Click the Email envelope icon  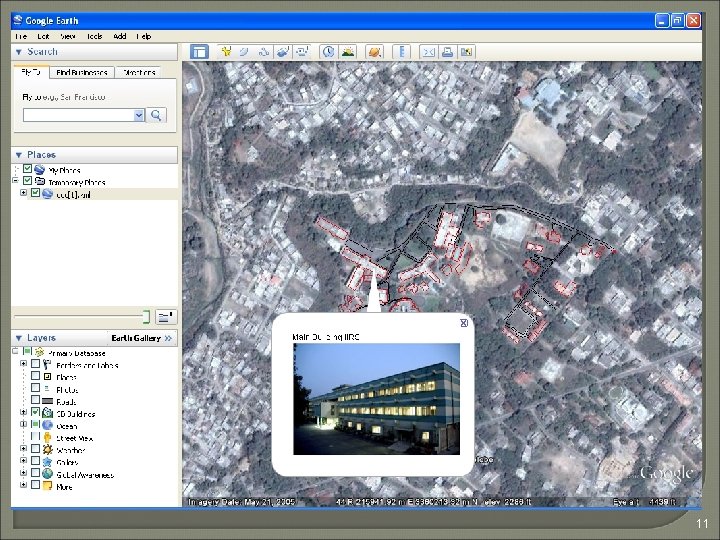point(428,52)
